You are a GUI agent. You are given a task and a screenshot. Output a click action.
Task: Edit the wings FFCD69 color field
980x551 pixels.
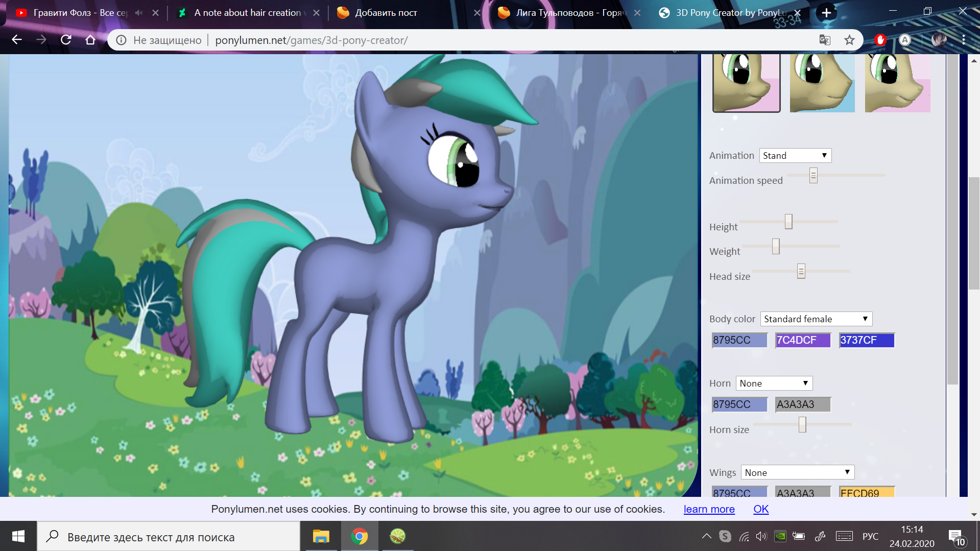coord(867,492)
